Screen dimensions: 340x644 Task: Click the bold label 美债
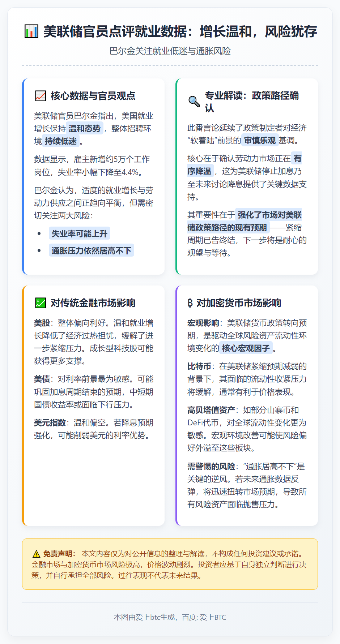42,379
